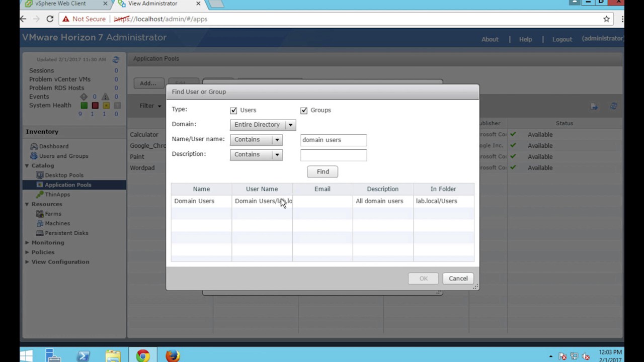This screenshot has width=644, height=362.
Task: Click the Sessions label in status panel
Action: 41,71
